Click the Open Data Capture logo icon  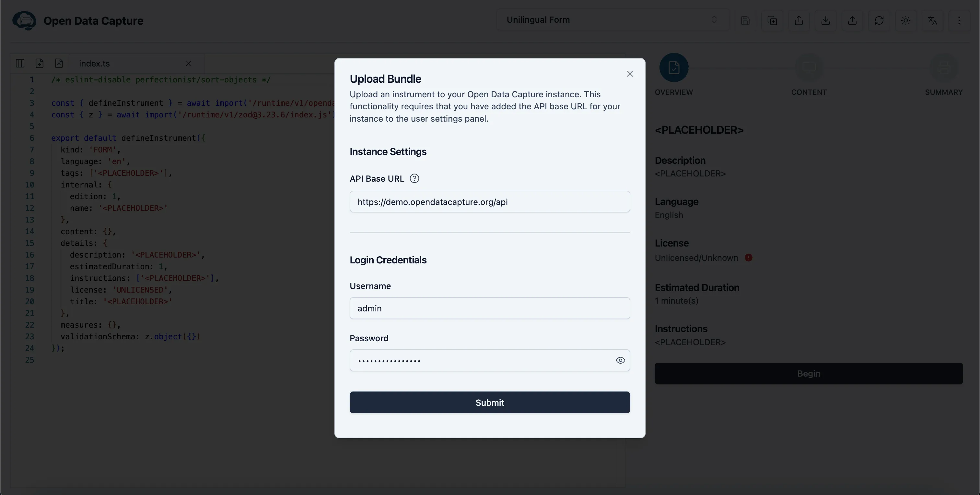pyautogui.click(x=23, y=20)
